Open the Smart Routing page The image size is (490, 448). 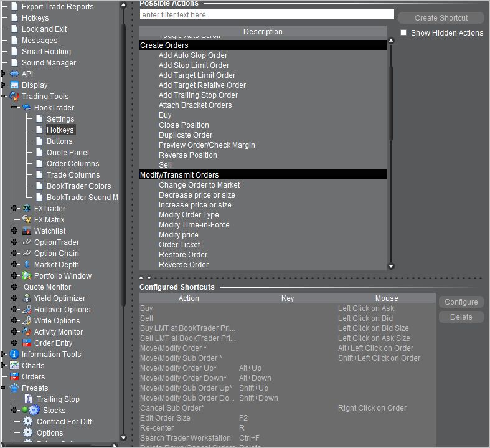[46, 52]
